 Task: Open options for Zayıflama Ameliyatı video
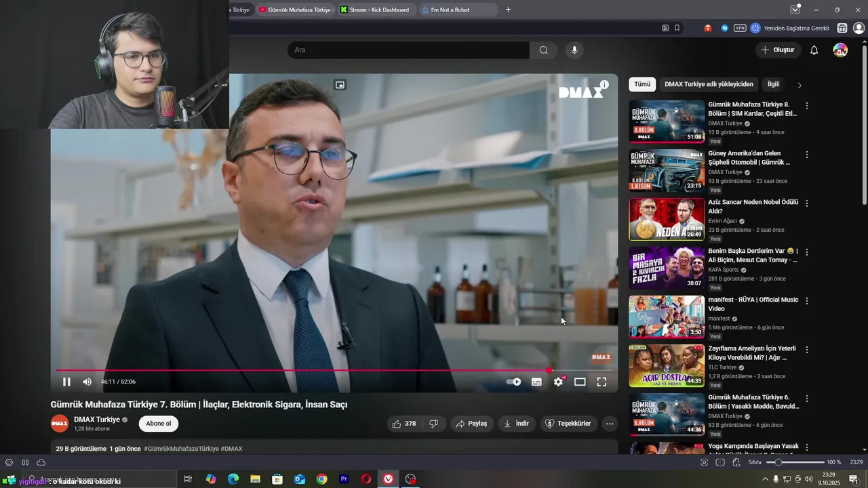[x=807, y=350]
